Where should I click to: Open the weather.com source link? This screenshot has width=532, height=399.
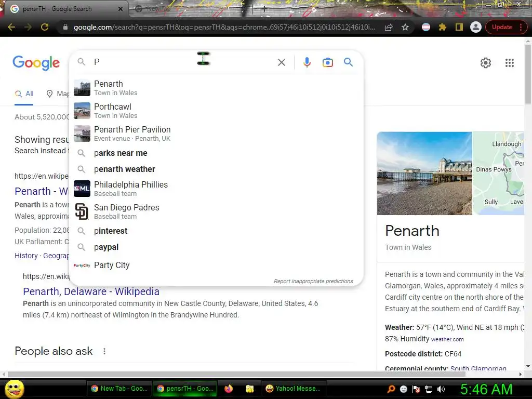(x=447, y=339)
